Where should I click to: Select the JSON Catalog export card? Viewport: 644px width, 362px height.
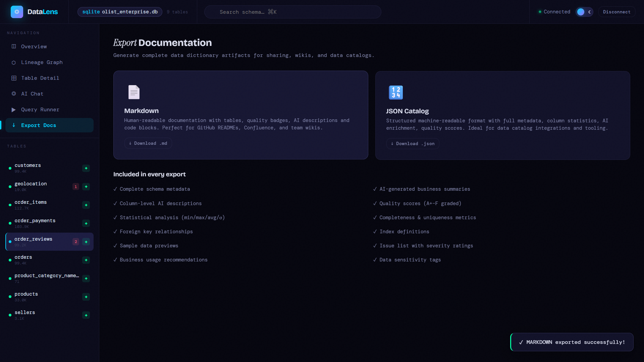click(502, 115)
